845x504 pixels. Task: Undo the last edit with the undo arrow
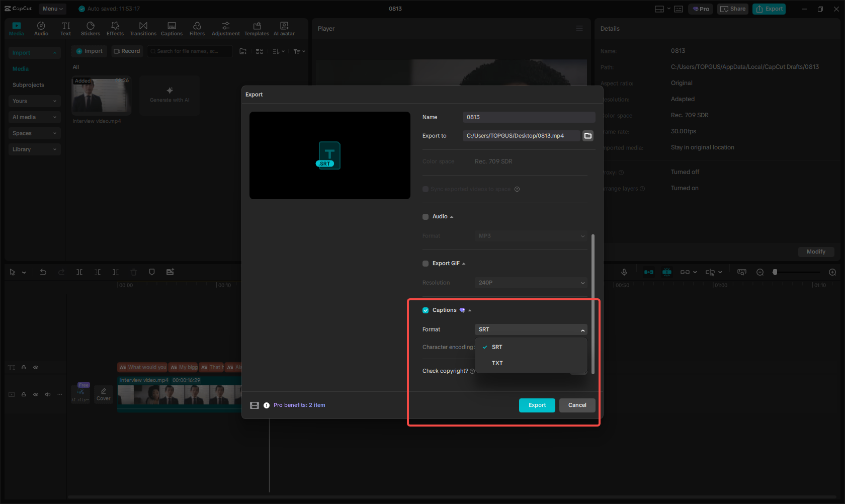tap(43, 272)
